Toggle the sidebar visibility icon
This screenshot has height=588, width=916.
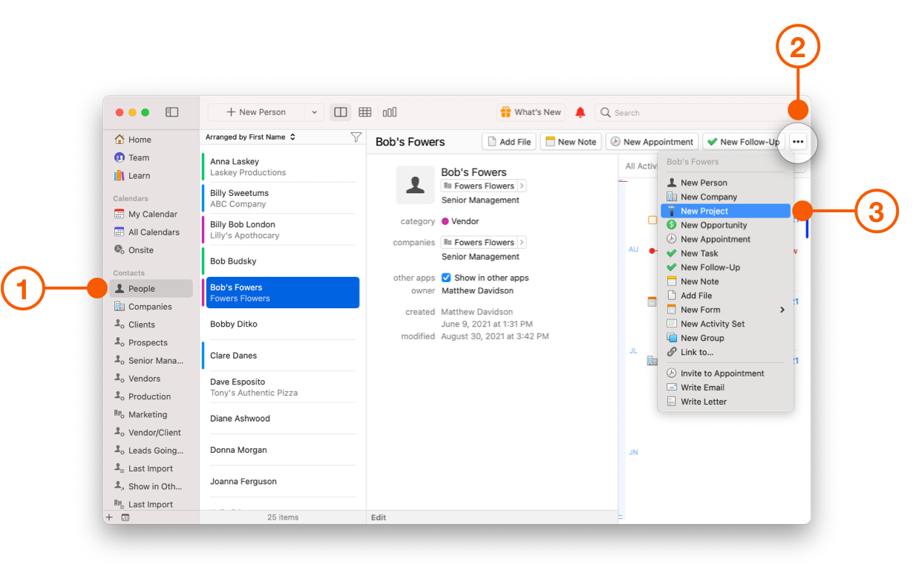171,112
